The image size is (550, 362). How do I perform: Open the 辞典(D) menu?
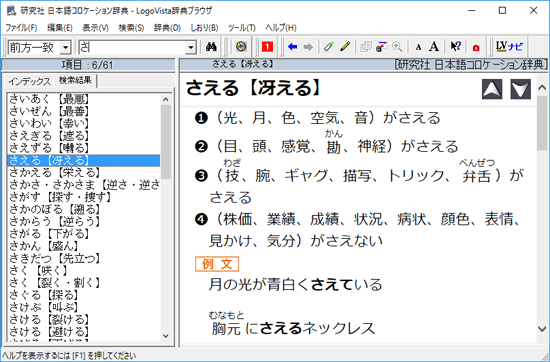click(167, 28)
